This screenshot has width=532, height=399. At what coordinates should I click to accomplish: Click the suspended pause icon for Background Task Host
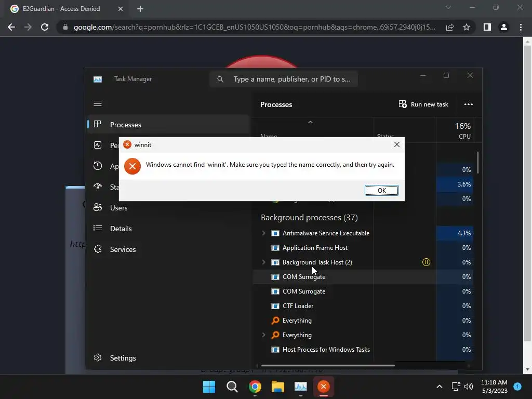(x=426, y=262)
